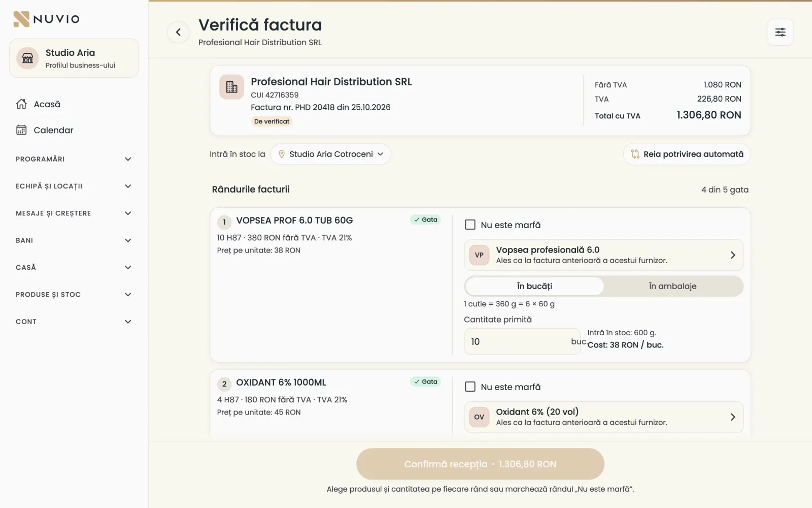
Task: Switch quantity mode to În ambalaje
Action: pos(672,286)
